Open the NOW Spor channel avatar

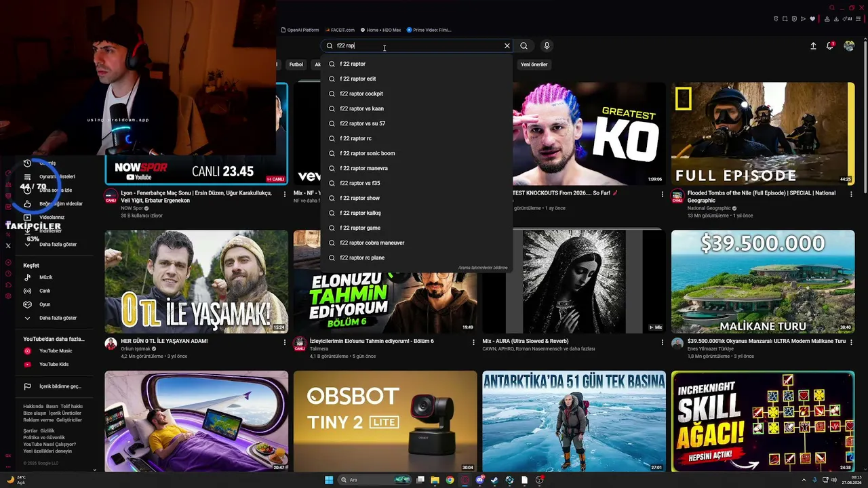click(x=111, y=196)
